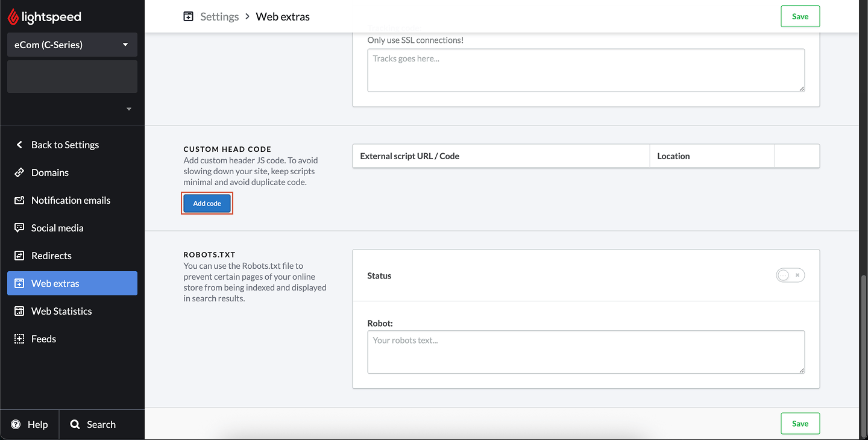Open Search in the bottom bar
This screenshot has height=440, width=868.
click(x=102, y=424)
